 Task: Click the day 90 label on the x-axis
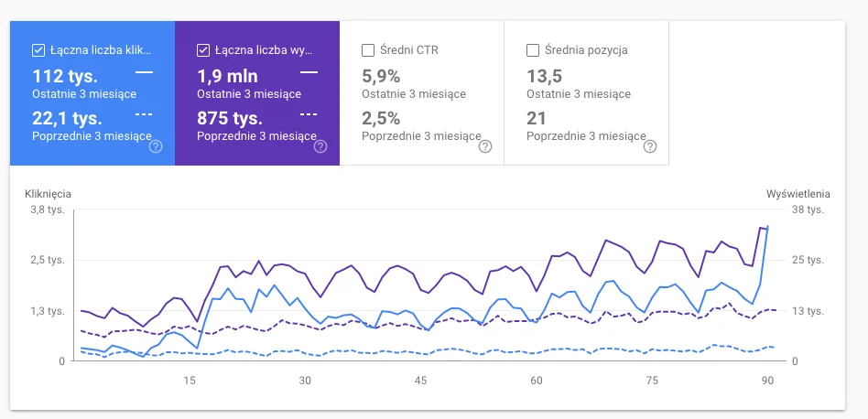(767, 381)
